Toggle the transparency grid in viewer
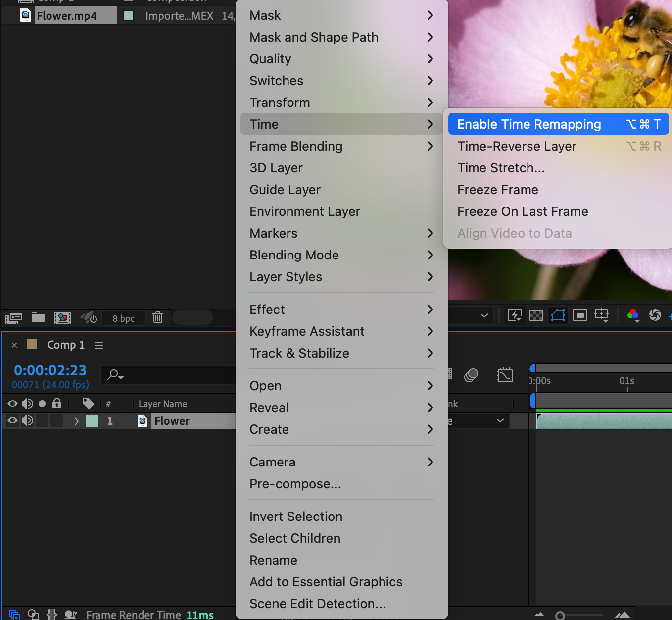 tap(536, 315)
